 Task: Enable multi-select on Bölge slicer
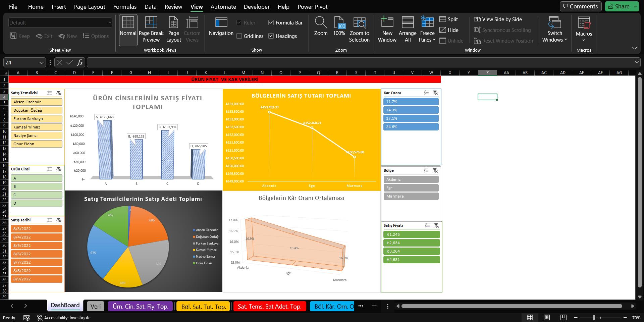pos(426,170)
